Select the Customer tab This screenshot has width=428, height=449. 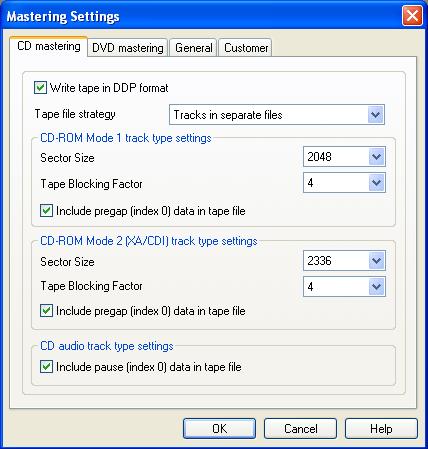(x=246, y=48)
